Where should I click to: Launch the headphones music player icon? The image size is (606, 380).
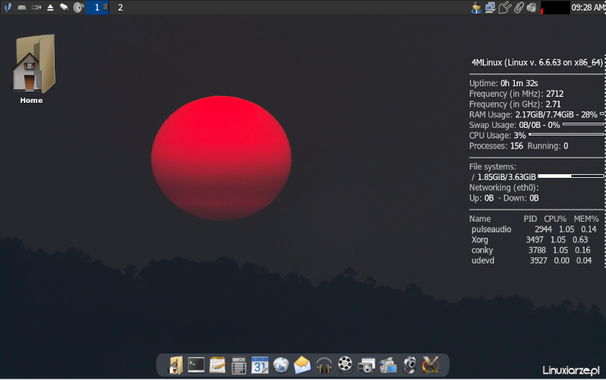tap(324, 365)
